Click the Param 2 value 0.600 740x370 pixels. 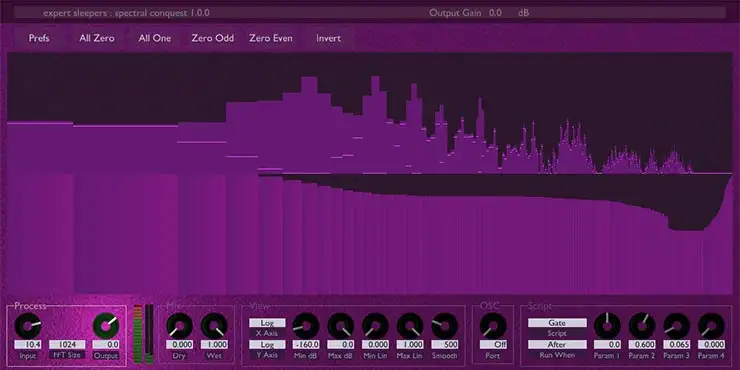tap(642, 345)
